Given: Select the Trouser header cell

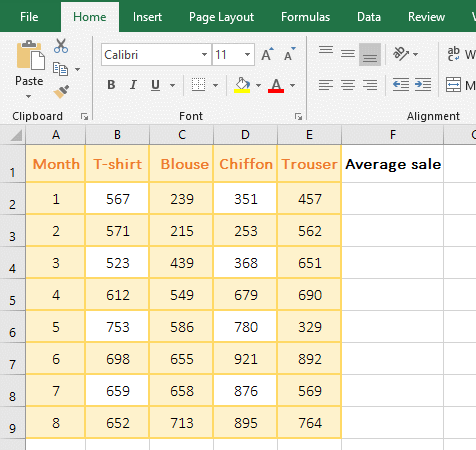Looking at the screenshot, I should tap(310, 164).
